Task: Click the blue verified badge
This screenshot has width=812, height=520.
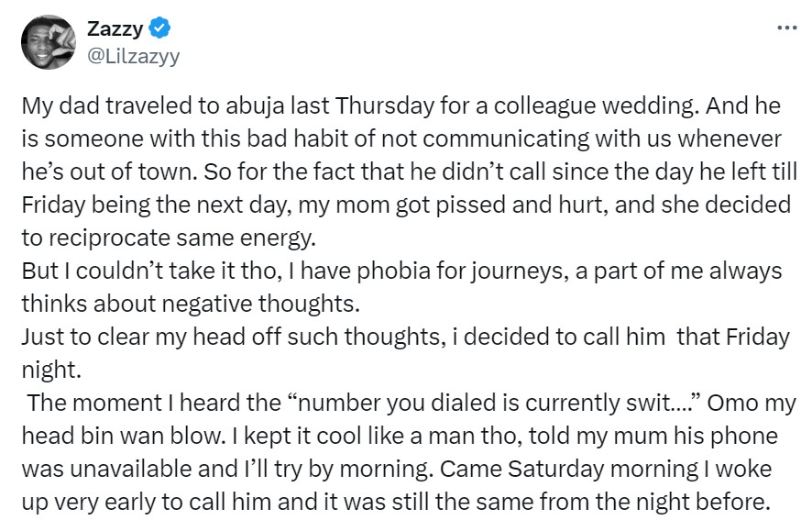Action: point(160,29)
